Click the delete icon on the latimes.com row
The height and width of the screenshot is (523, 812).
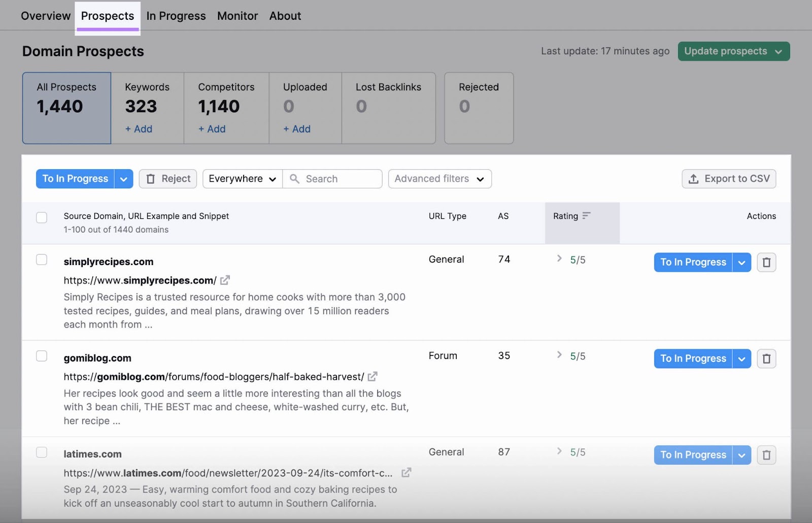click(x=766, y=455)
